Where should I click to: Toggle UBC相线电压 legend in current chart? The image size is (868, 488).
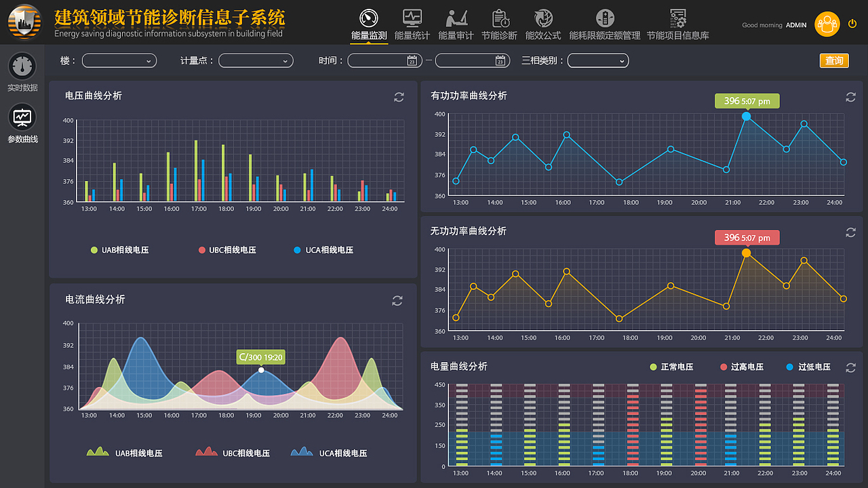[233, 452]
